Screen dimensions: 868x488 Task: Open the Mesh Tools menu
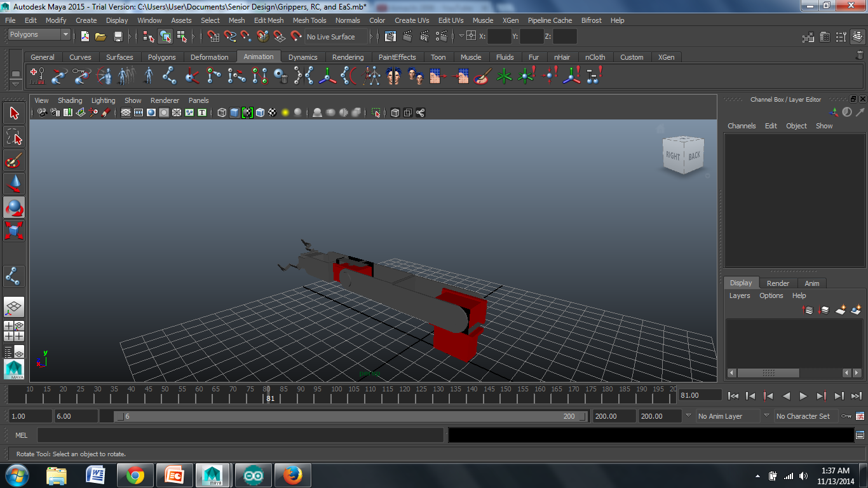(309, 20)
